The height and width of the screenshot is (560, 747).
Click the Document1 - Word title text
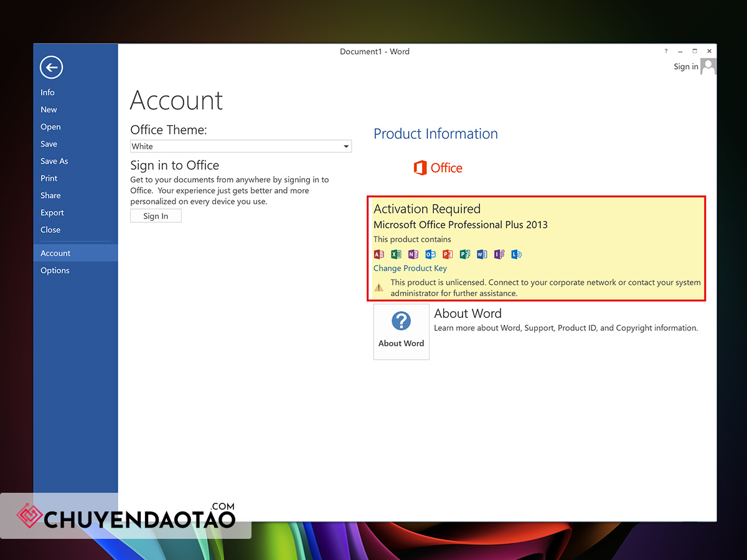375,52
